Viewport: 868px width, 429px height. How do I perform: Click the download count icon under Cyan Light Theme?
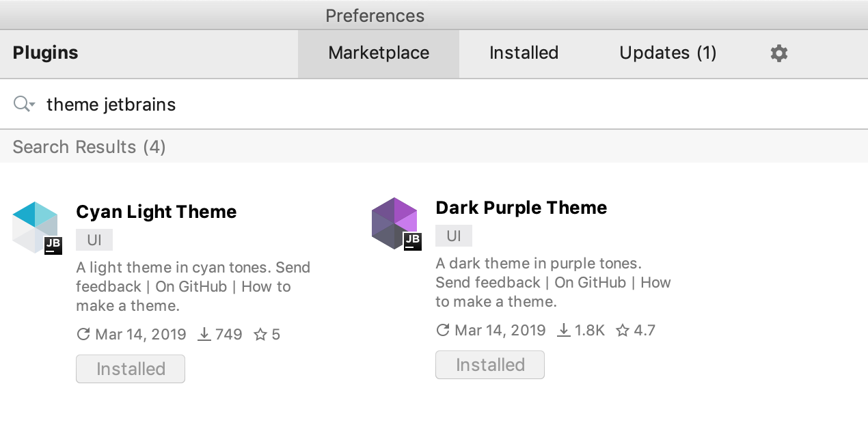click(x=204, y=334)
